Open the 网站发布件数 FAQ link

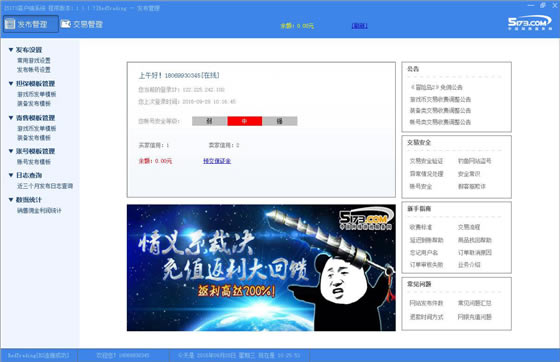click(426, 303)
